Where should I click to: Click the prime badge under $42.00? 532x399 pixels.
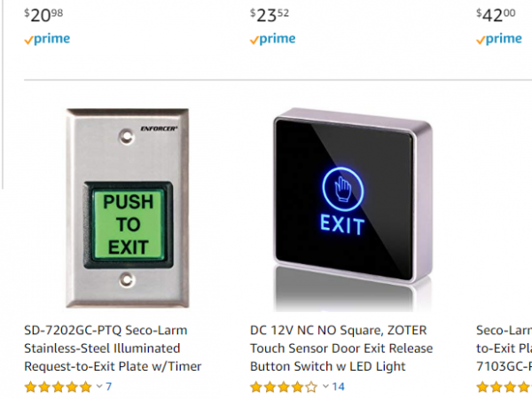(x=499, y=39)
